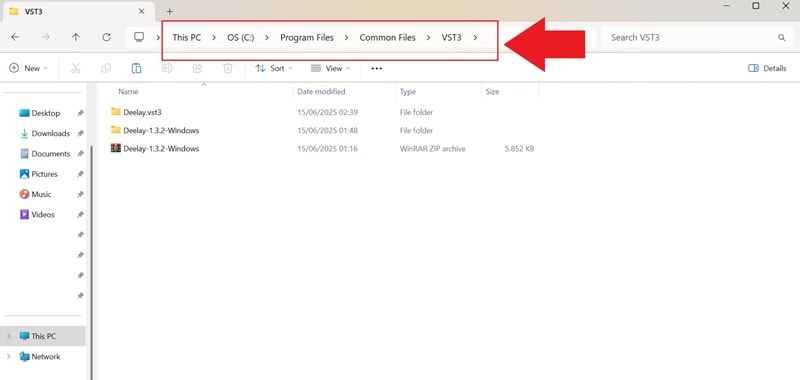Click OS (C:) in the breadcrumb

point(241,37)
